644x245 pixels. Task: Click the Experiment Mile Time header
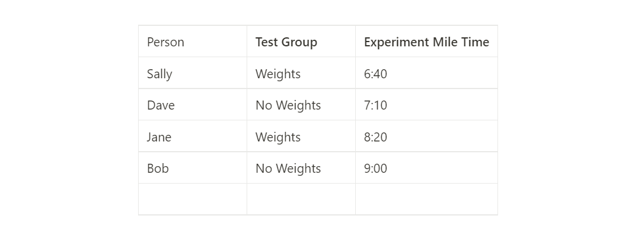pyautogui.click(x=426, y=42)
